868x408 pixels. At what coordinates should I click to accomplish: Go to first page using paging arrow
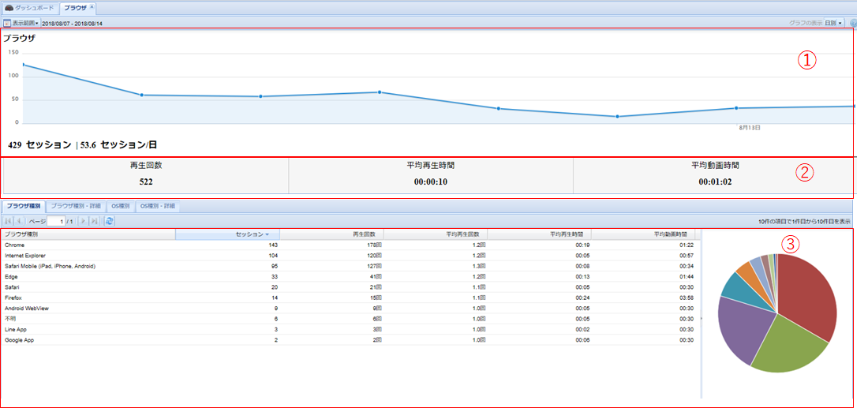(x=9, y=221)
